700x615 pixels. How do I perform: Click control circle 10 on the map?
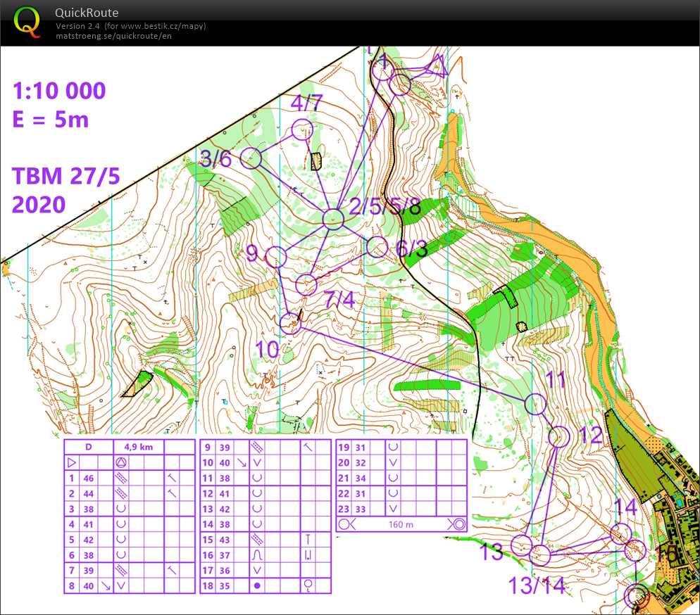pos(290,323)
